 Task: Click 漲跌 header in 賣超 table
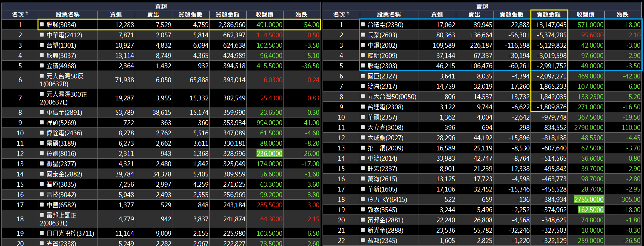tap(623, 14)
